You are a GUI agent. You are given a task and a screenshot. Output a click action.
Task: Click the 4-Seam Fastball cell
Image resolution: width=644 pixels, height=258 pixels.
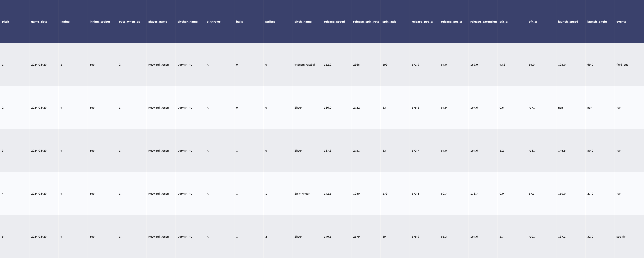coord(305,65)
